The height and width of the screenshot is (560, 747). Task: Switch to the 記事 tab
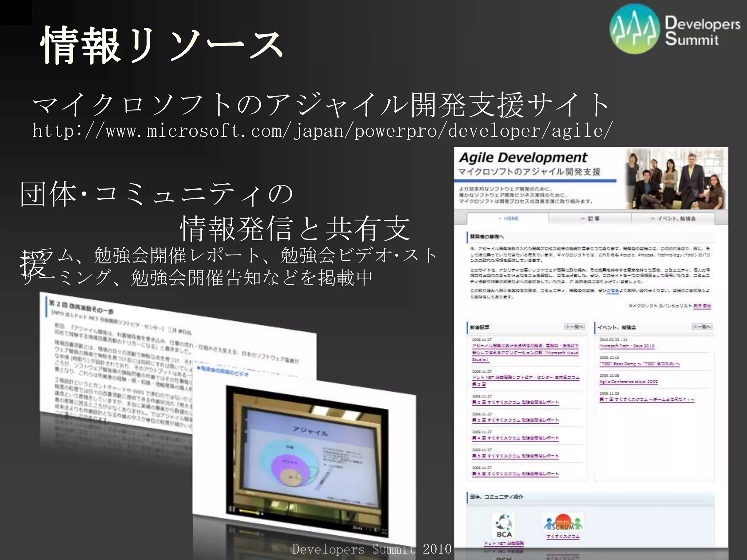tap(590, 218)
